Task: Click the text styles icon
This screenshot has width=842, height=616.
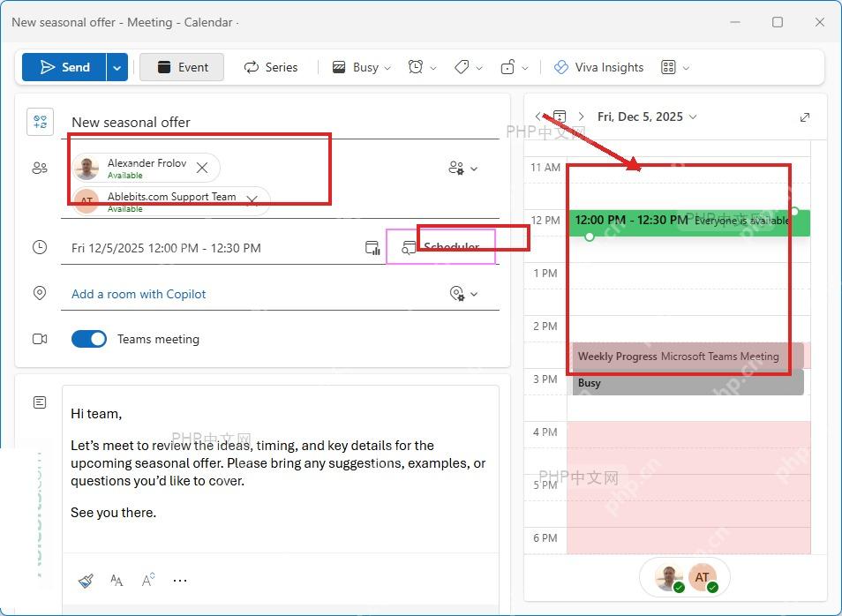Action: [148, 580]
